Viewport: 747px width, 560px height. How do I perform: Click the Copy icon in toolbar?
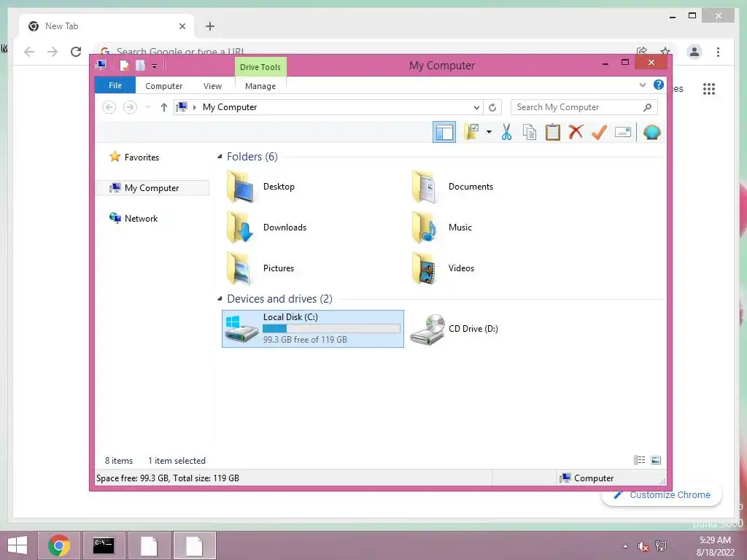click(x=530, y=132)
